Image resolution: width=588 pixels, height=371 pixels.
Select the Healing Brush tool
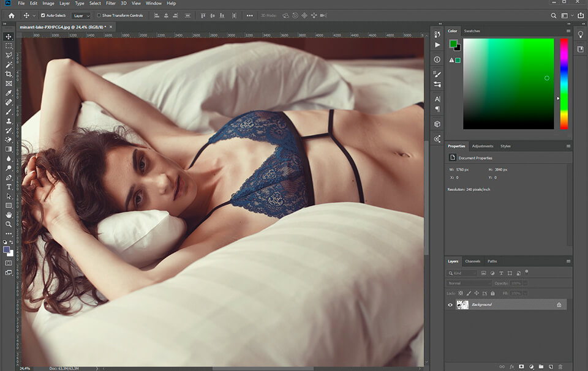tap(9, 102)
